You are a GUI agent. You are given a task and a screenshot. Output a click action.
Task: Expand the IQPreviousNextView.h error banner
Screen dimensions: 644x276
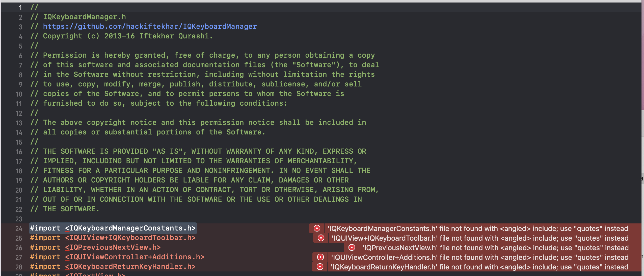(x=495, y=248)
